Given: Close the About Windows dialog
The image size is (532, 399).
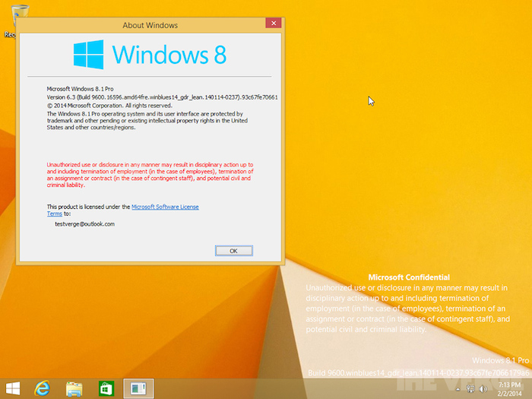Looking at the screenshot, I should coord(274,24).
